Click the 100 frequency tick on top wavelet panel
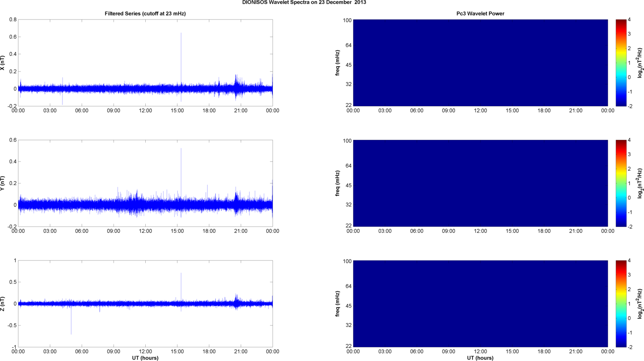644x361 pixels. pos(347,20)
